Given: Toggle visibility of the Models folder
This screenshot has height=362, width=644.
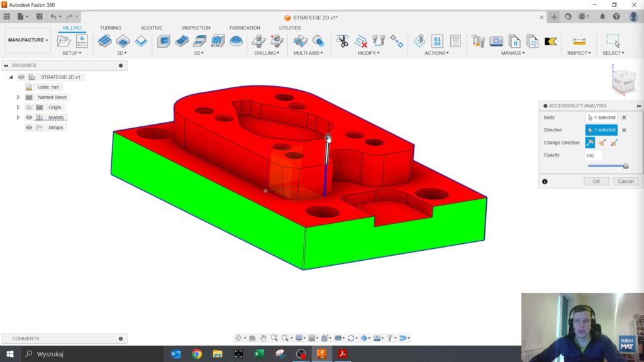Looking at the screenshot, I should pos(29,118).
